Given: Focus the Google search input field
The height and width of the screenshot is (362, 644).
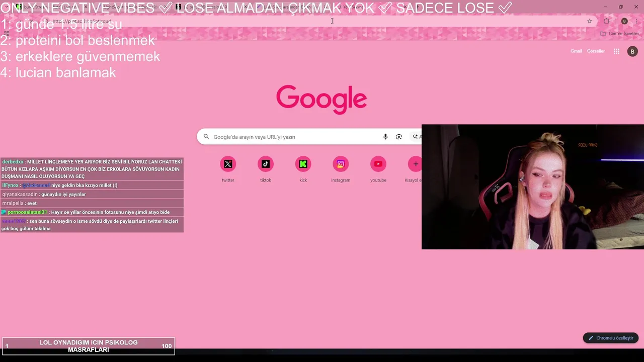Looking at the screenshot, I should point(296,137).
